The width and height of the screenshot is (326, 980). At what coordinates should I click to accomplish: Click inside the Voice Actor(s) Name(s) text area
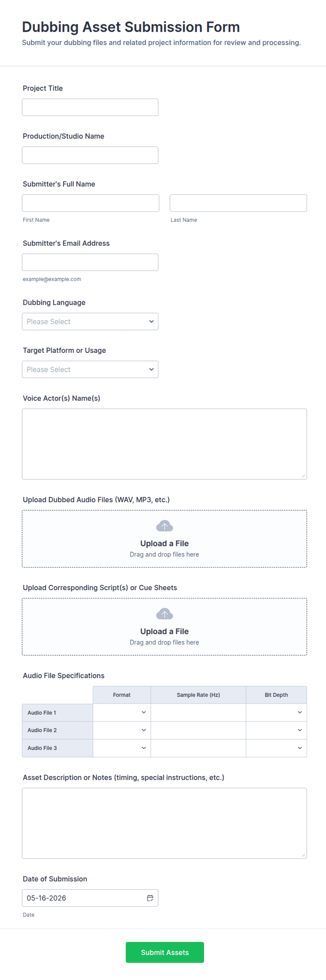(x=164, y=444)
